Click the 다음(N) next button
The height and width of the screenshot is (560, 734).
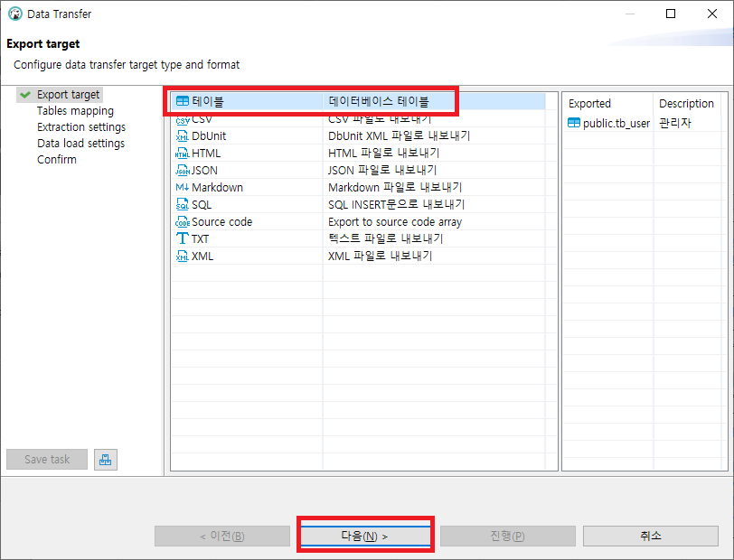pyautogui.click(x=364, y=535)
